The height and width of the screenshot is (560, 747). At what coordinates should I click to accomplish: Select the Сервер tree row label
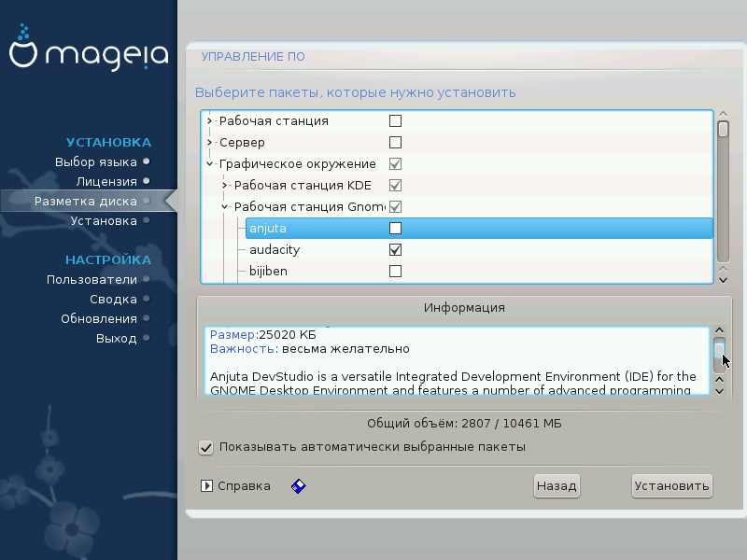tap(242, 143)
